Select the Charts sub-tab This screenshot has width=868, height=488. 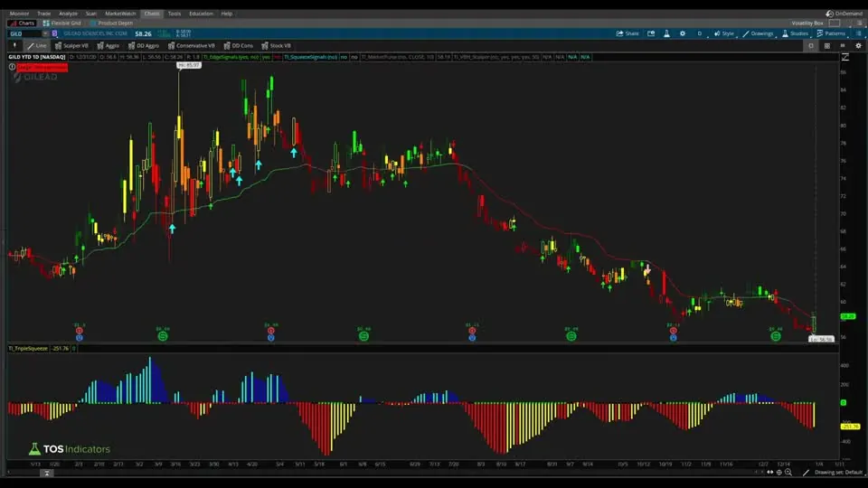pyautogui.click(x=22, y=23)
